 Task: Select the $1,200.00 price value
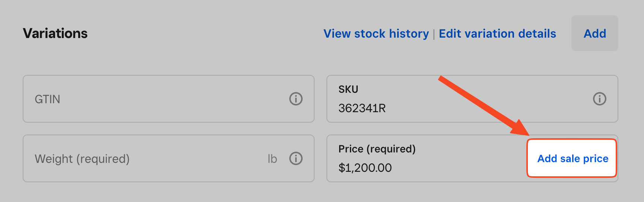[x=365, y=168]
